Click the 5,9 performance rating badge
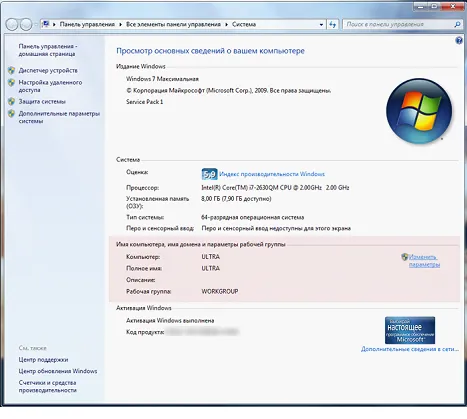Image resolution: width=467 pixels, height=419 pixels. (x=209, y=174)
